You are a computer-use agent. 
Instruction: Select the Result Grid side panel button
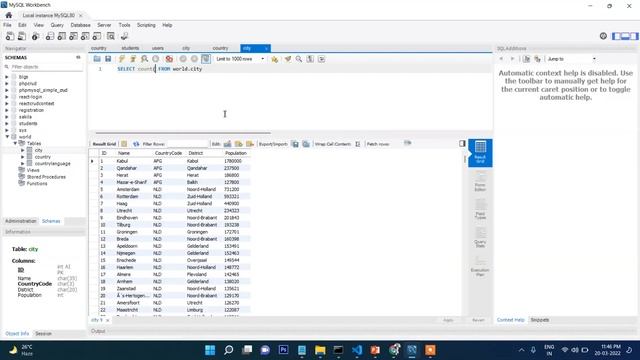[480, 153]
